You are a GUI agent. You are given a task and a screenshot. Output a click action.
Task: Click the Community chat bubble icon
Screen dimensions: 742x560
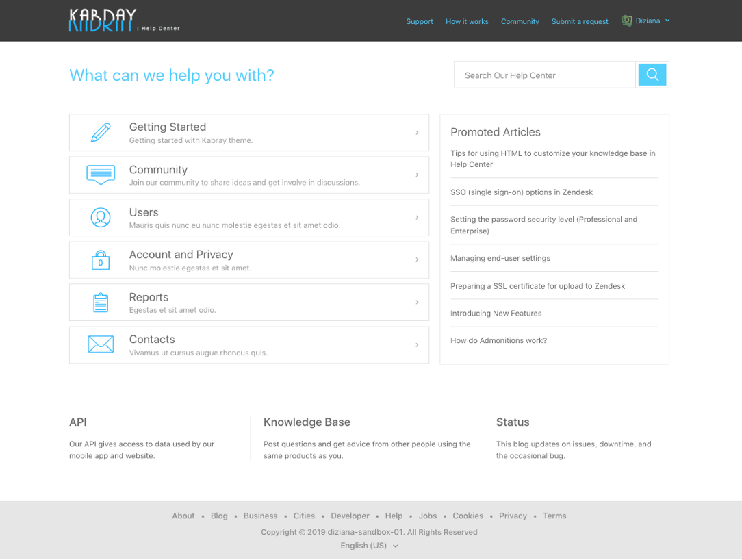pos(101,175)
